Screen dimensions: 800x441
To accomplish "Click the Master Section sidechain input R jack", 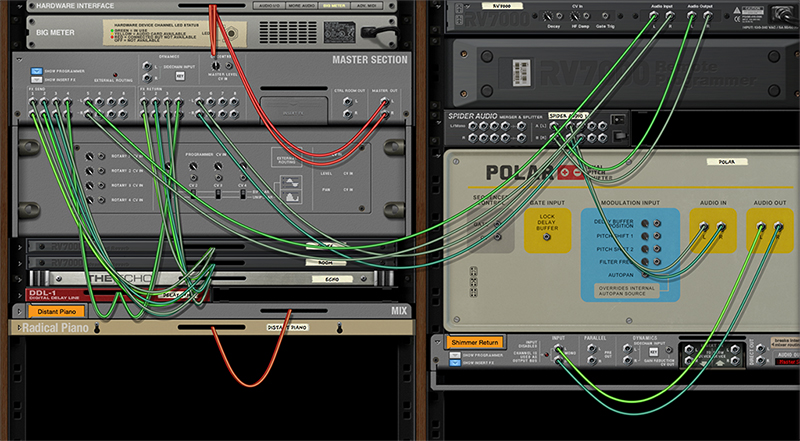I will [x=147, y=78].
